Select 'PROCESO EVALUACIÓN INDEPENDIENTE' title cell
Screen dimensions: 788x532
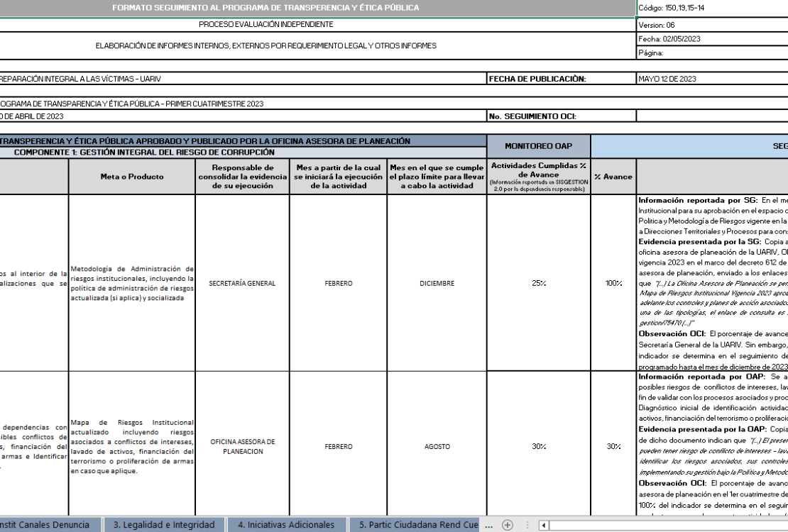[x=317, y=24]
